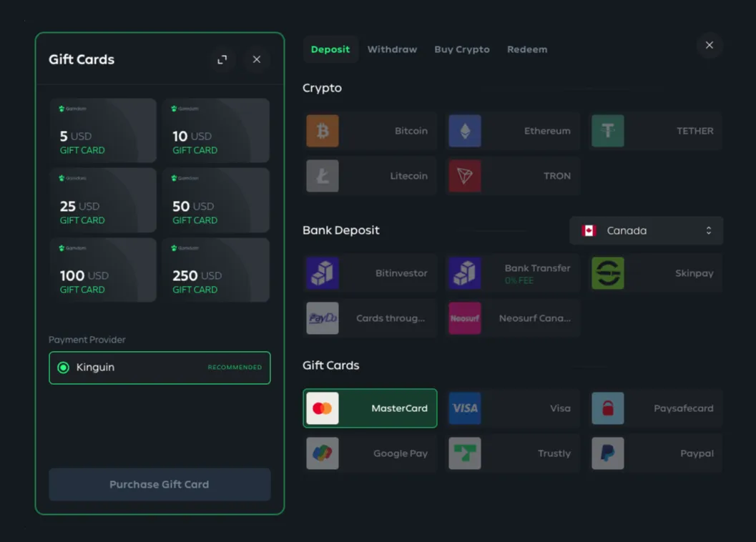This screenshot has height=542, width=756.
Task: Select the TRON icon
Action: (x=465, y=176)
